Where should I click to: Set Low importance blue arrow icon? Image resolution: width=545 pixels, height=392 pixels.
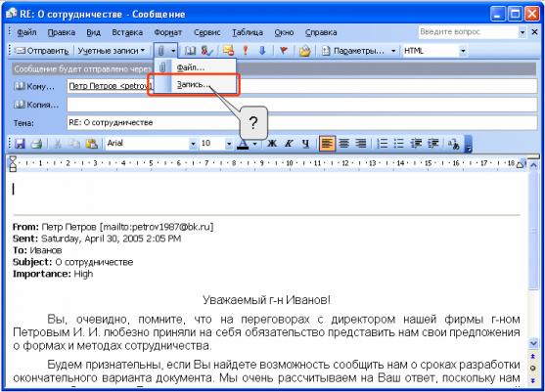click(262, 51)
